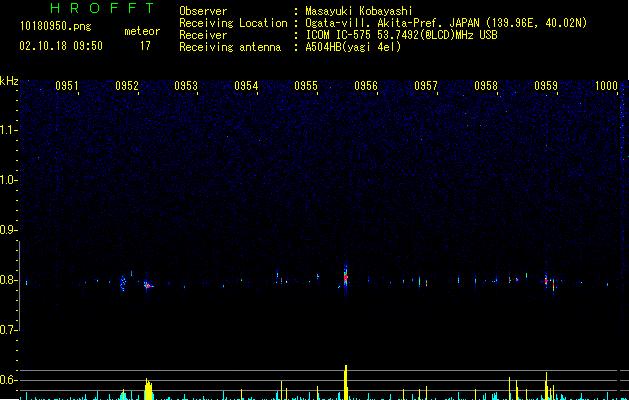Click the 0.8 kHz axis label

[x=8, y=280]
